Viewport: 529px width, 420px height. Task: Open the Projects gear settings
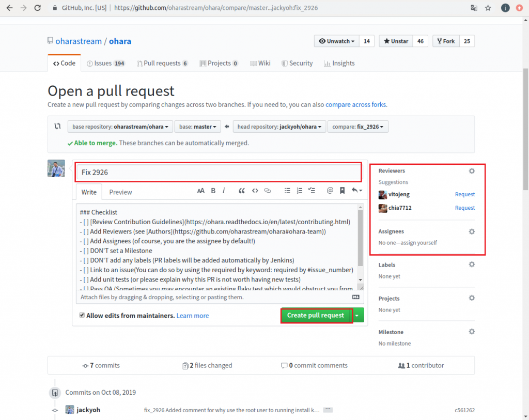click(x=472, y=298)
